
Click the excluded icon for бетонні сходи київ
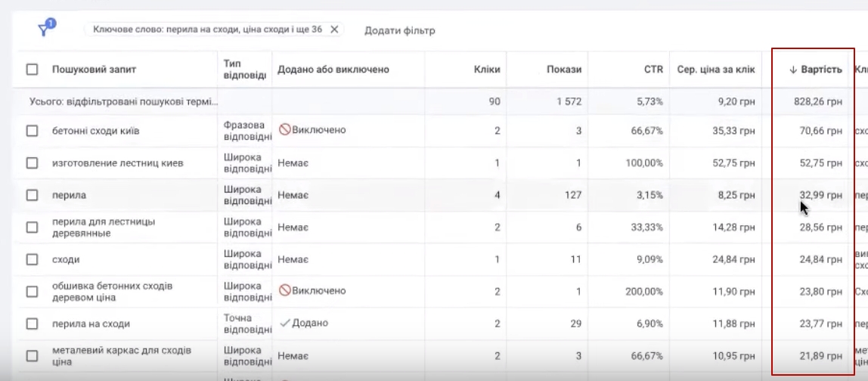click(284, 130)
